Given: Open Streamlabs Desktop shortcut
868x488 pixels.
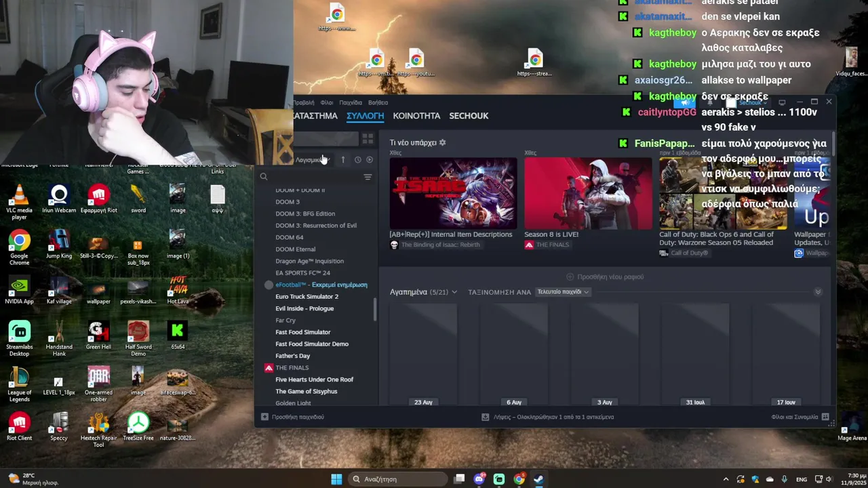Looking at the screenshot, I should 19,338.
